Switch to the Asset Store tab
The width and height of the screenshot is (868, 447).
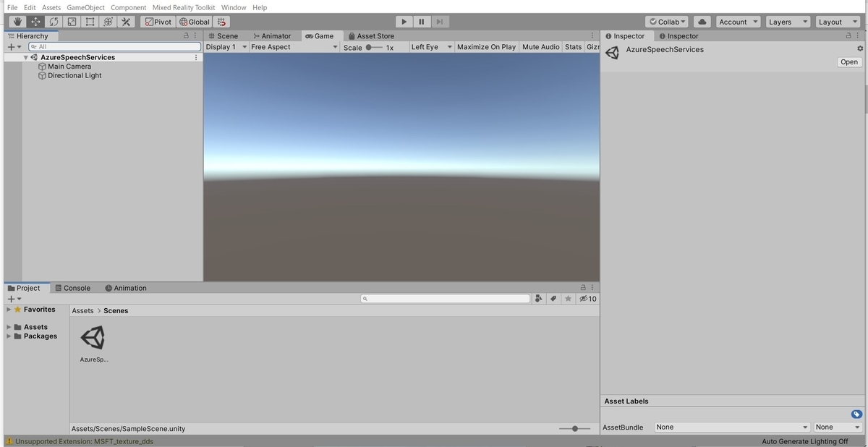pyautogui.click(x=371, y=35)
